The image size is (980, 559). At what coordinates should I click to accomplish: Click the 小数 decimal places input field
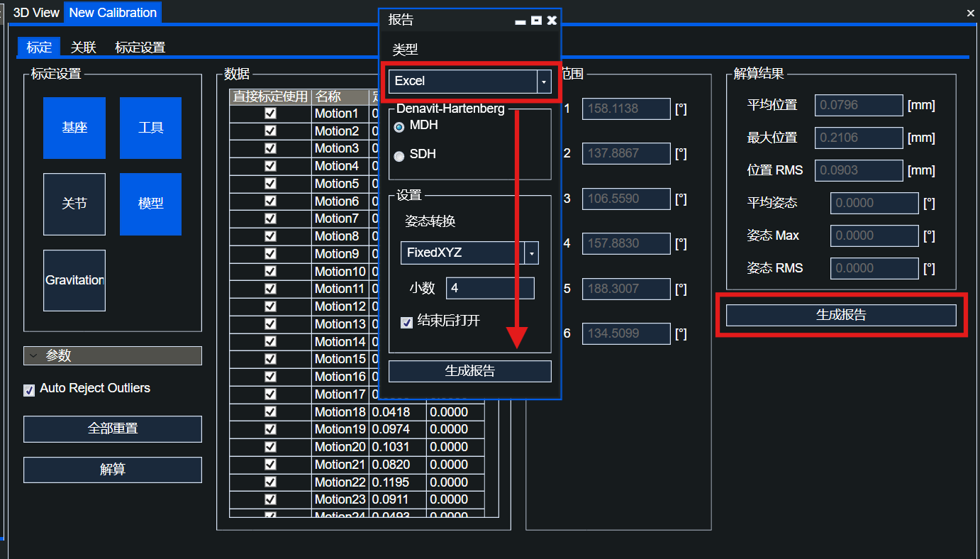point(490,289)
